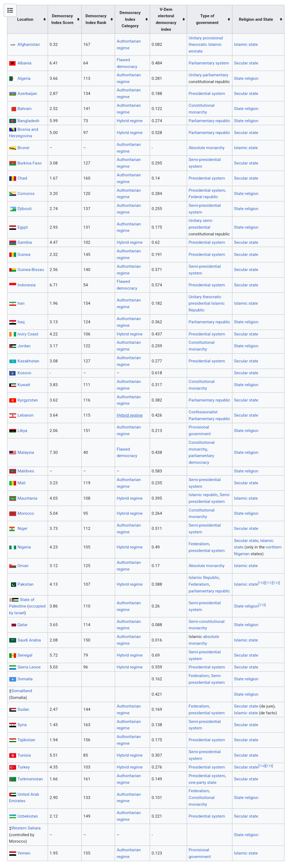Open Iran's Islamic state link
The image size is (291, 868).
click(x=245, y=303)
